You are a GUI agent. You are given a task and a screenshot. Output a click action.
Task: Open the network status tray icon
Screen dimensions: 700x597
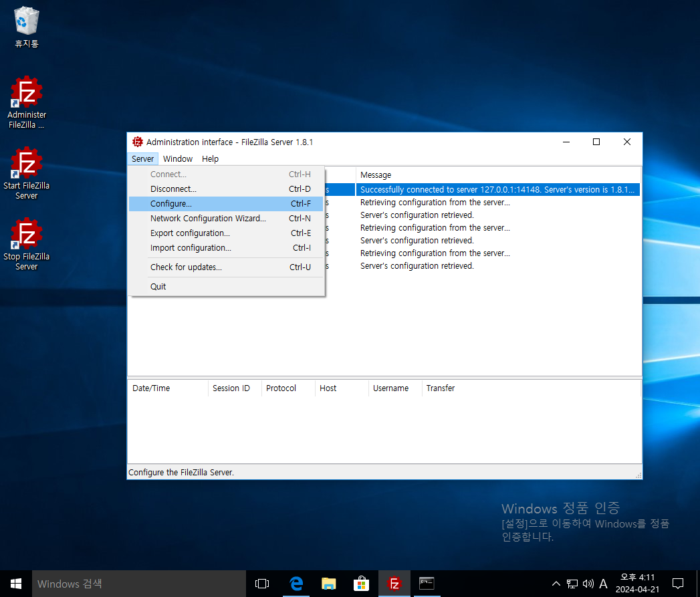[x=572, y=584]
